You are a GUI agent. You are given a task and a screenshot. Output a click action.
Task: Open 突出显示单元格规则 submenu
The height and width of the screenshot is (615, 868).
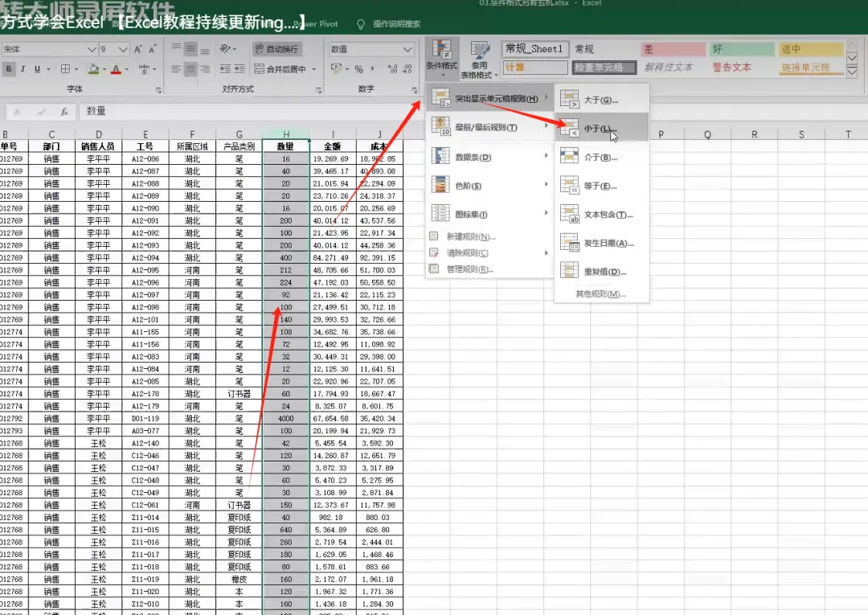tap(489, 99)
